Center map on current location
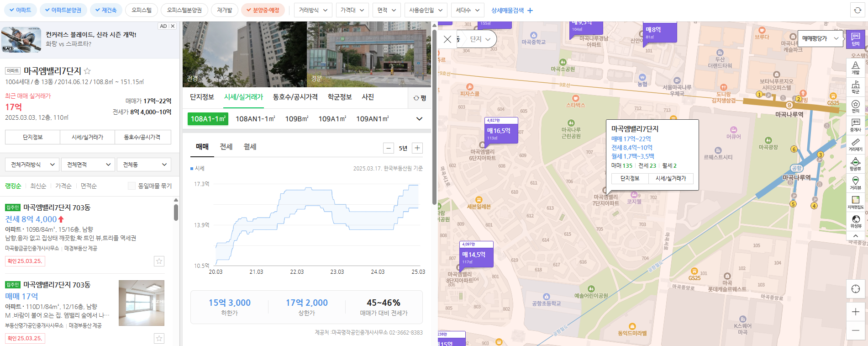The image size is (868, 346). (x=855, y=289)
